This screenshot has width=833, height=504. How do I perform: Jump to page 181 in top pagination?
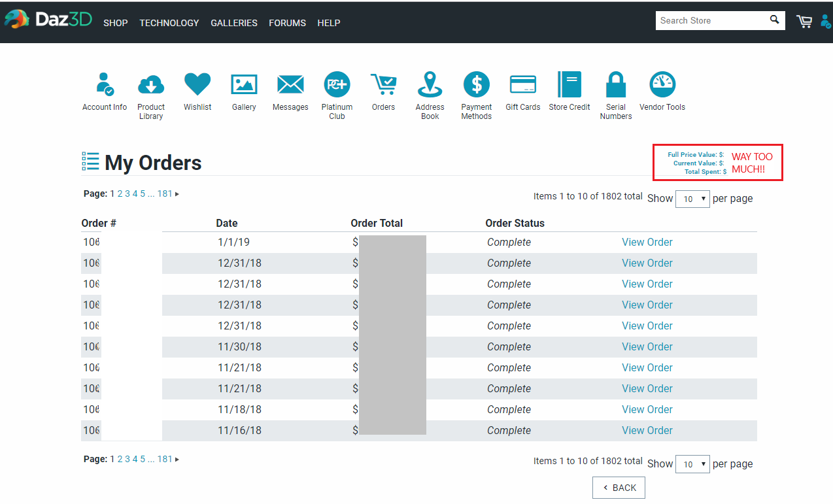(165, 193)
